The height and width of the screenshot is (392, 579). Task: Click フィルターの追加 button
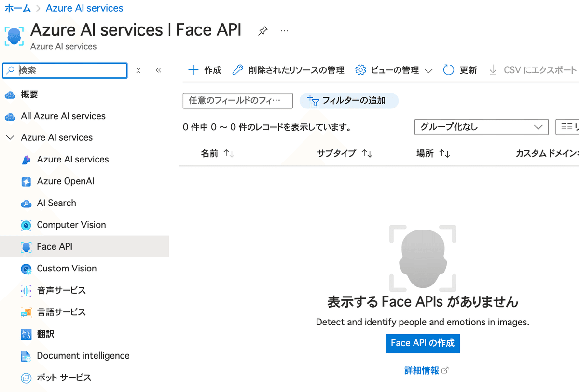pos(349,101)
